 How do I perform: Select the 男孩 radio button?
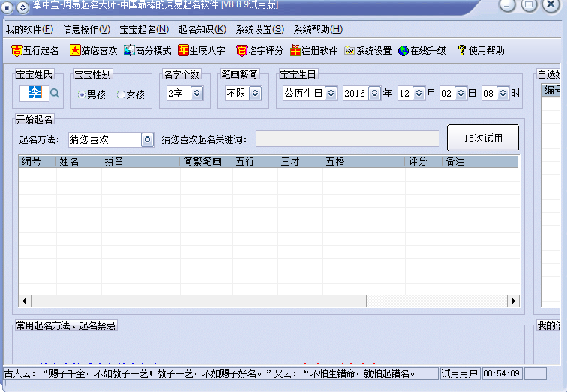82,94
